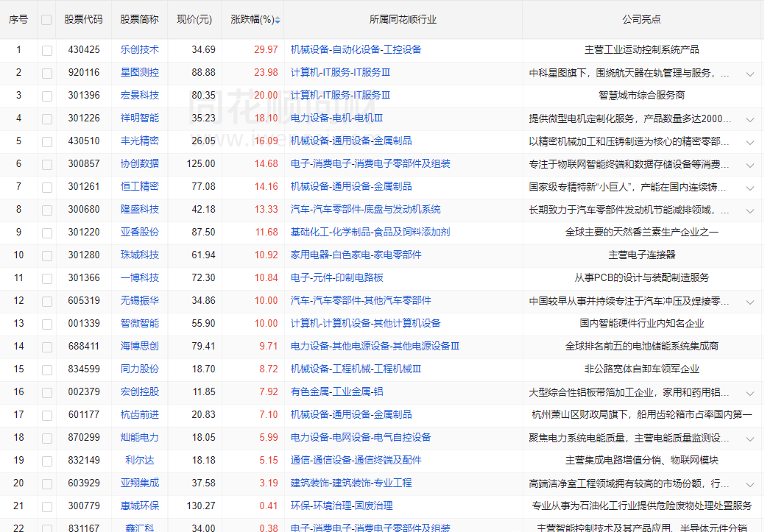Expand company highlights for 协创数据

(x=750, y=165)
